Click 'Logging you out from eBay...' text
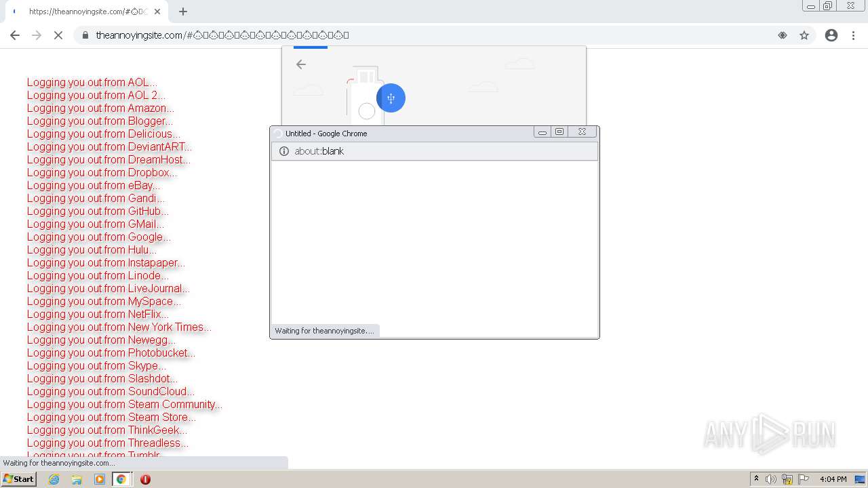 [94, 186]
